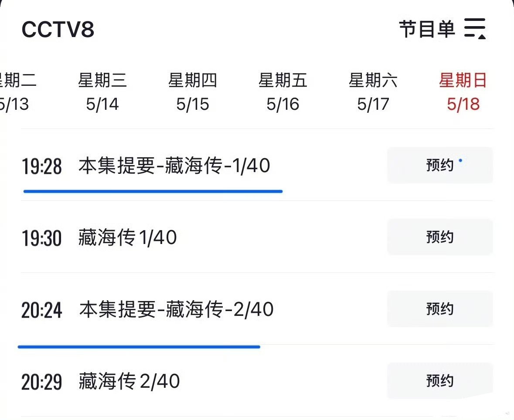The height and width of the screenshot is (420, 514).
Task: Open the 本集提要-藏海传-1/40 entry
Action: [x=174, y=166]
